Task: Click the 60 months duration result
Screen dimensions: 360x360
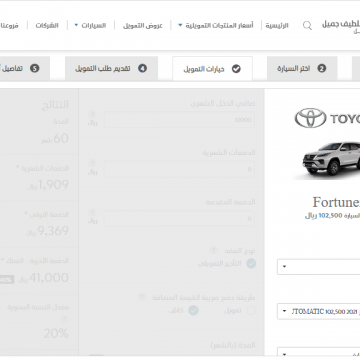Action: click(55, 138)
